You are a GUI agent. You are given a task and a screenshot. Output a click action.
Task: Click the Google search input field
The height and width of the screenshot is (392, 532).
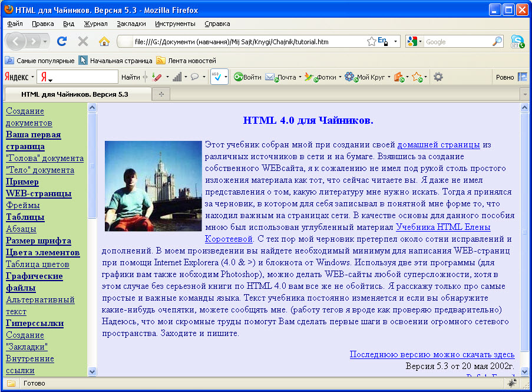[x=457, y=42]
